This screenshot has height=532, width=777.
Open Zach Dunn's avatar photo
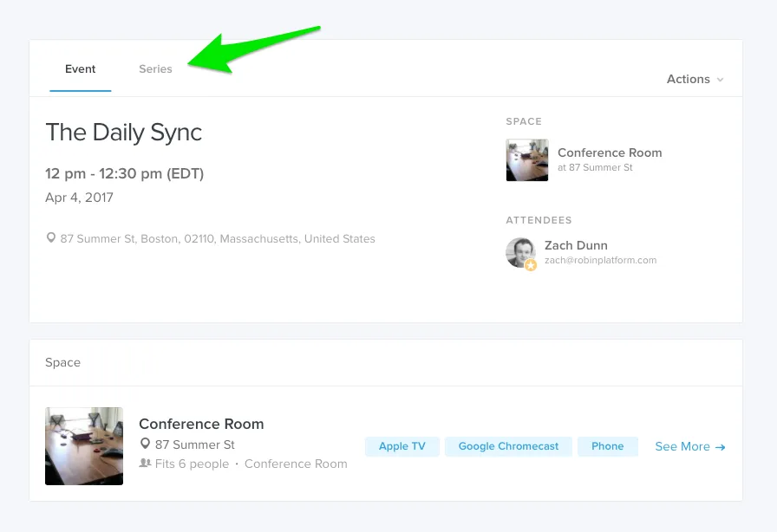tap(520, 252)
